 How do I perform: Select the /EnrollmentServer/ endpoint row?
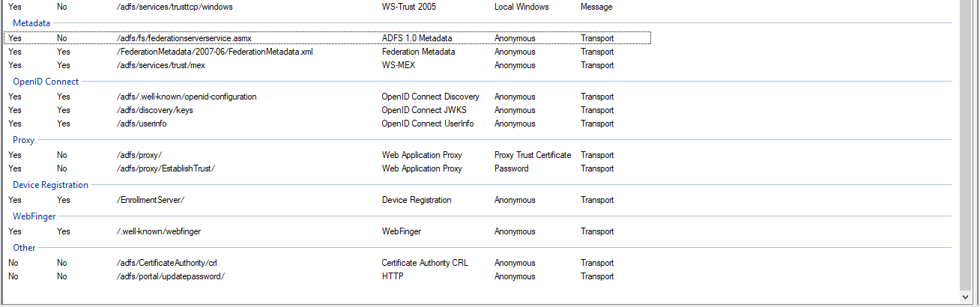pyautogui.click(x=151, y=200)
